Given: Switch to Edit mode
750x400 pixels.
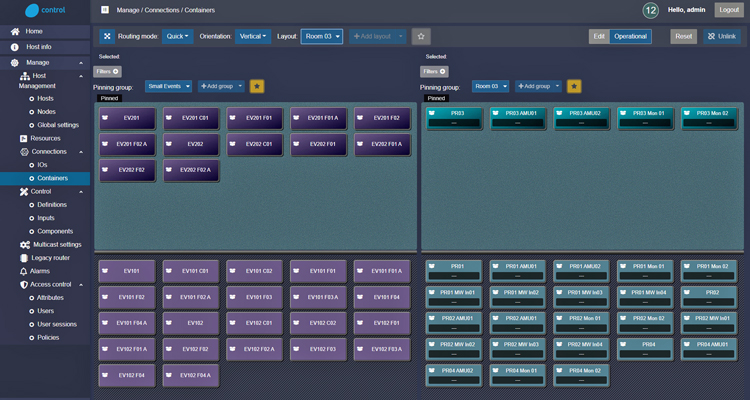Looking at the screenshot, I should click(x=599, y=36).
